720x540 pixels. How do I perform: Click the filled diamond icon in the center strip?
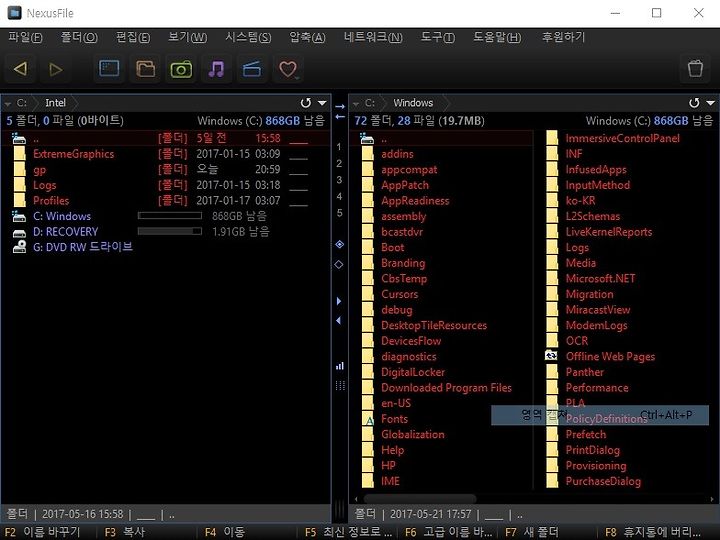339,244
